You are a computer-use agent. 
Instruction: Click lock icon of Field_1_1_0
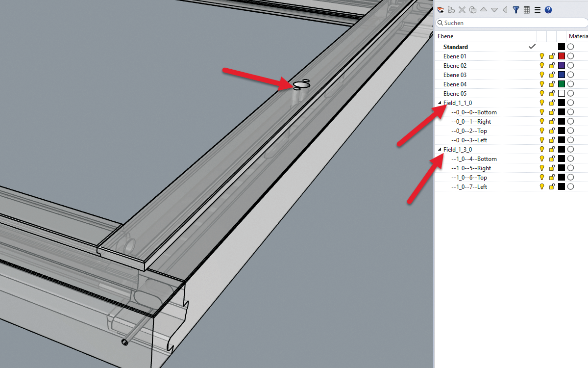[552, 103]
